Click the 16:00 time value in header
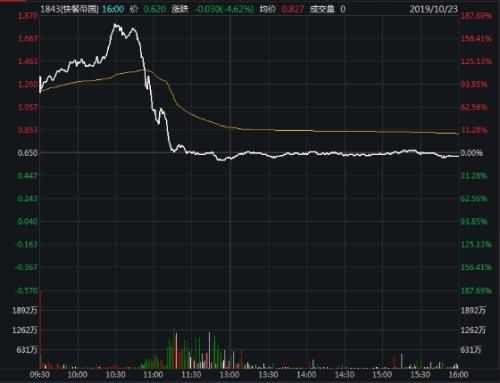This screenshot has height=383, width=500. point(113,9)
